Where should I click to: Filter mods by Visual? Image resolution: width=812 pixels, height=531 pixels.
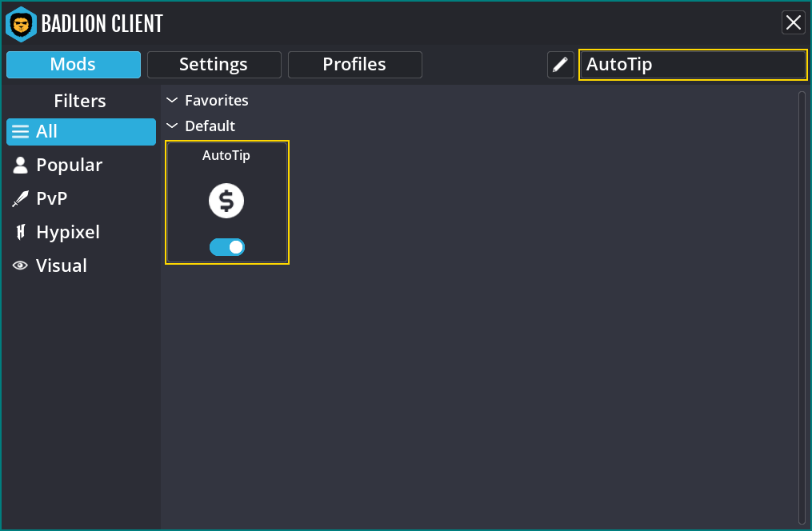[x=81, y=266]
